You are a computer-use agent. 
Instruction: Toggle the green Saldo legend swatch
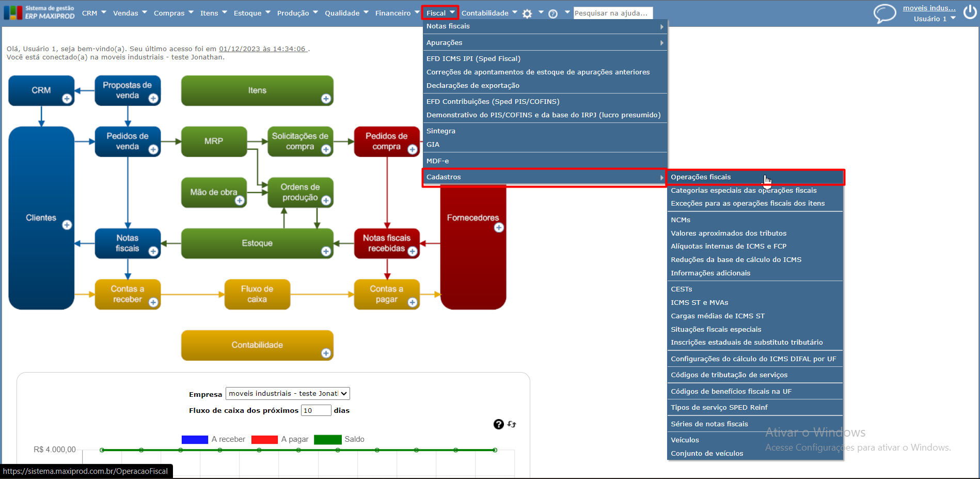tap(328, 440)
